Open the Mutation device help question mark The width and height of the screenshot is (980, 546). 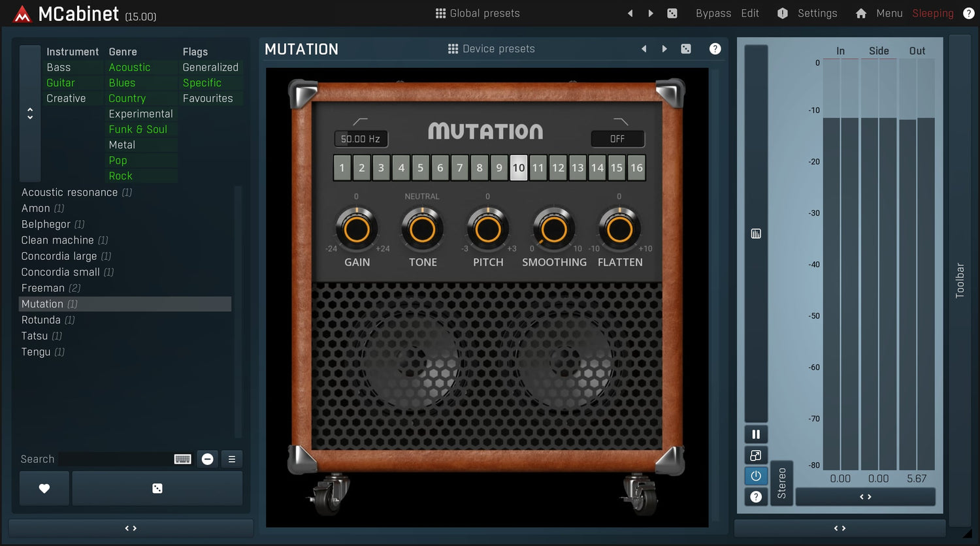(715, 49)
